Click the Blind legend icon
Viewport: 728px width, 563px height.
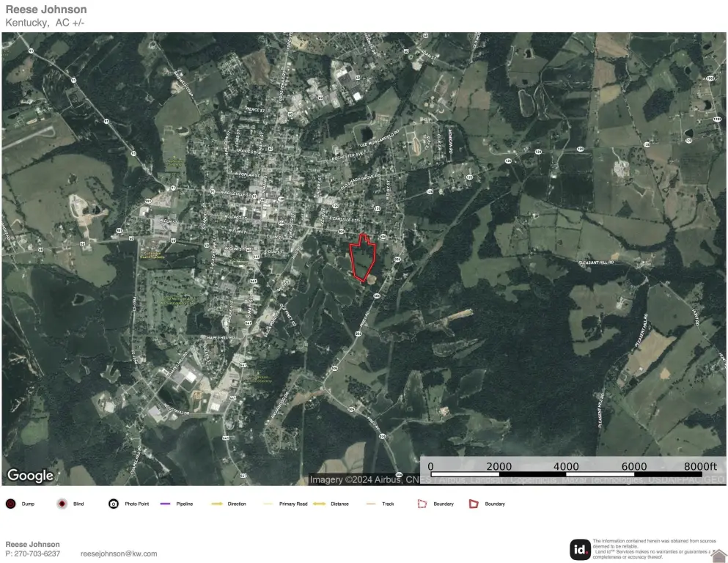(62, 504)
